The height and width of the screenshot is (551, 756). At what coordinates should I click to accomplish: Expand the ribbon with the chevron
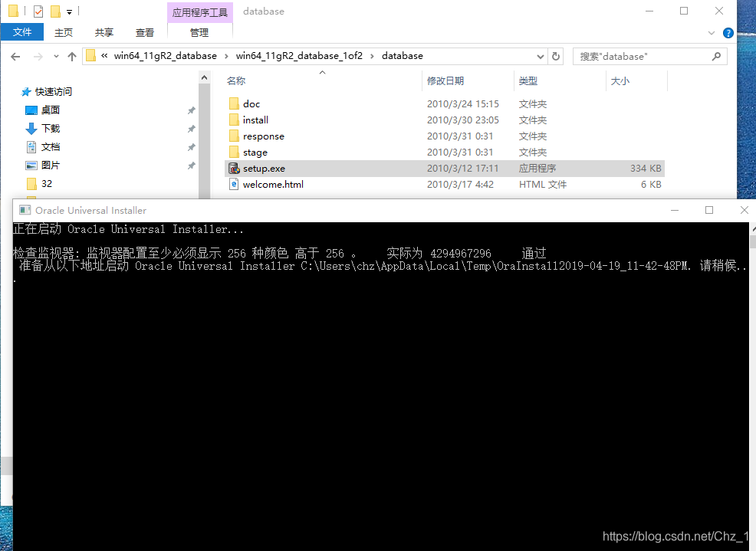point(712,33)
